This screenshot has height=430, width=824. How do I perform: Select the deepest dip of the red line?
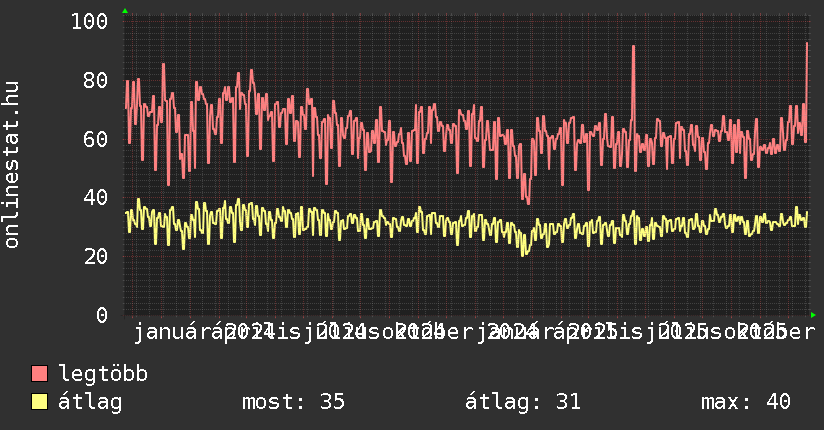pos(527,201)
